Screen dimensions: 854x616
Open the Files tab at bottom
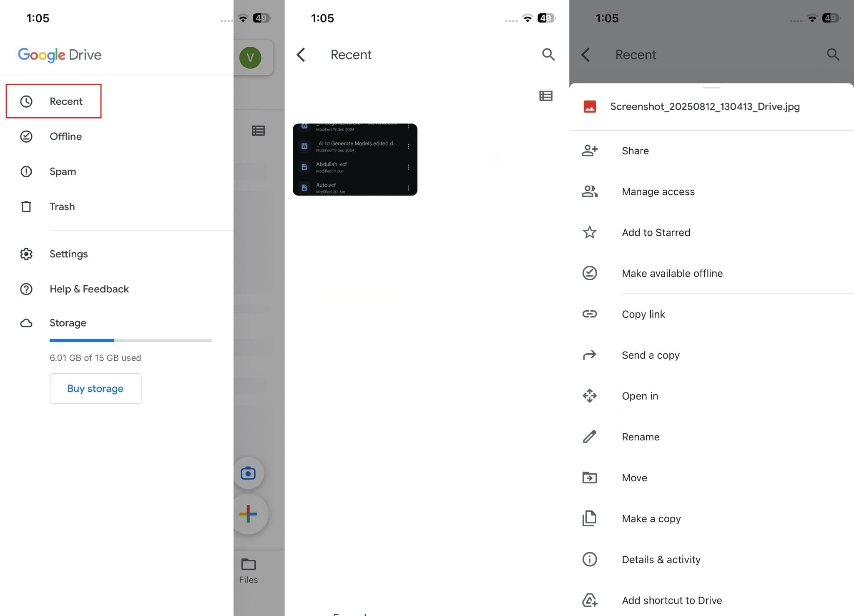pos(249,571)
